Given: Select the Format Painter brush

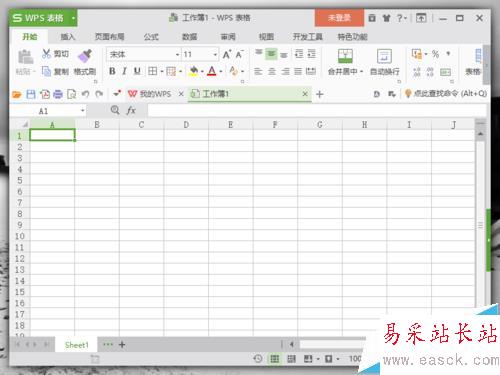Looking at the screenshot, I should 85,56.
